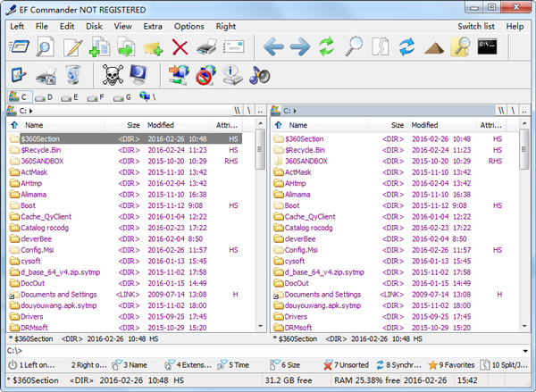Click the 6 Size function button
The width and height of the screenshot is (536, 392).
click(x=286, y=365)
